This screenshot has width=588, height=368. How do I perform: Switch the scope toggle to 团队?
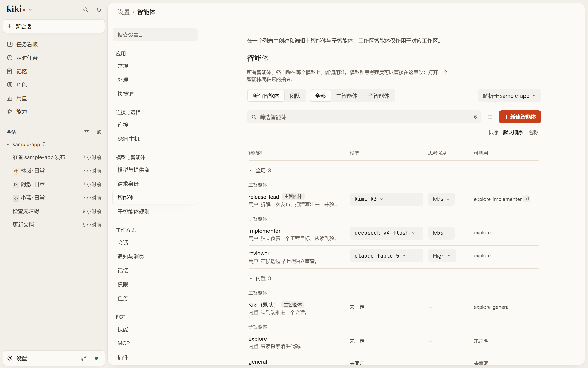coord(295,96)
